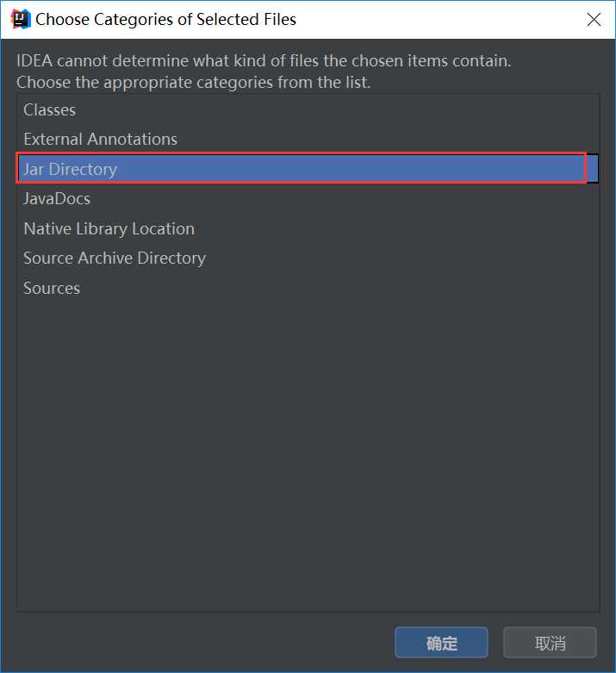
Task: Select the highlighted Jar Directory entry
Action: (308, 169)
